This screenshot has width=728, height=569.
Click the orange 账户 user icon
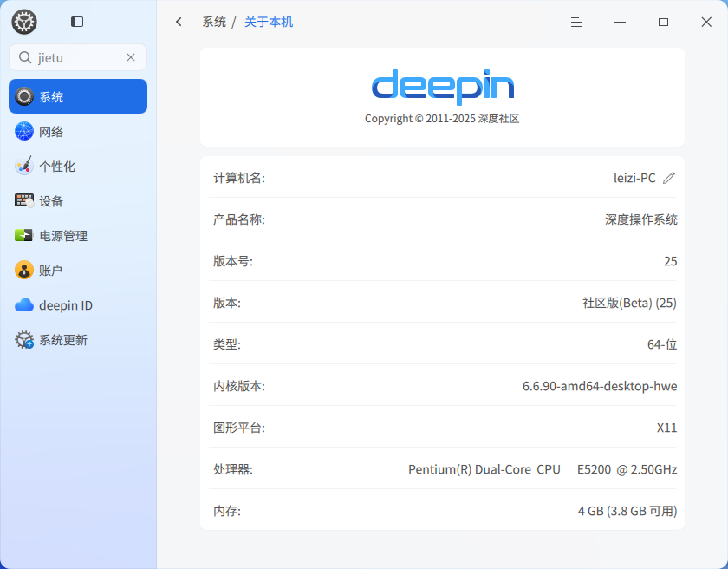tap(24, 271)
